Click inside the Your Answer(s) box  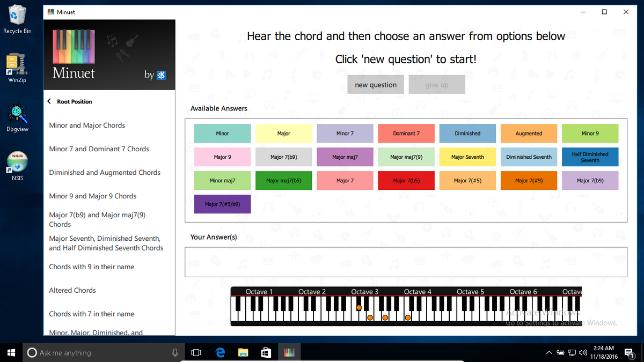coord(406,262)
